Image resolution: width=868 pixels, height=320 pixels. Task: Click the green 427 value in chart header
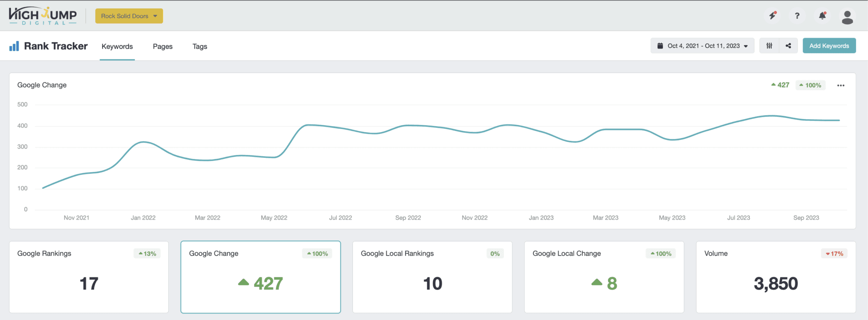point(780,85)
